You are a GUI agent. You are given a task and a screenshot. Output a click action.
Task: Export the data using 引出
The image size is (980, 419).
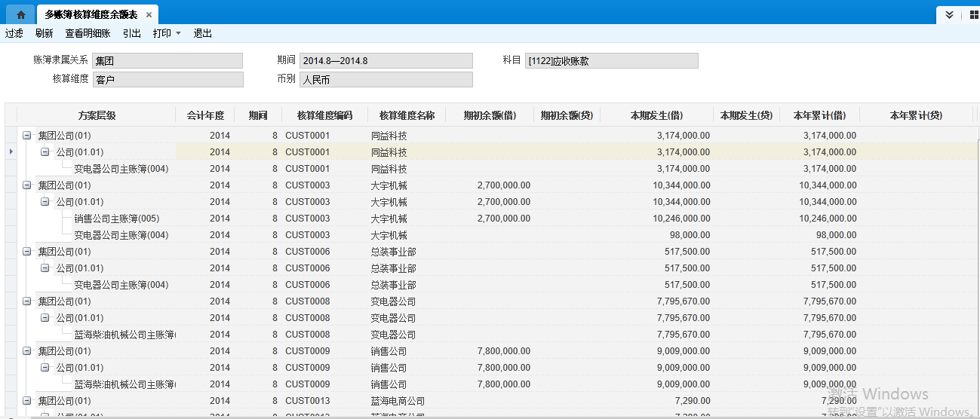pos(132,33)
